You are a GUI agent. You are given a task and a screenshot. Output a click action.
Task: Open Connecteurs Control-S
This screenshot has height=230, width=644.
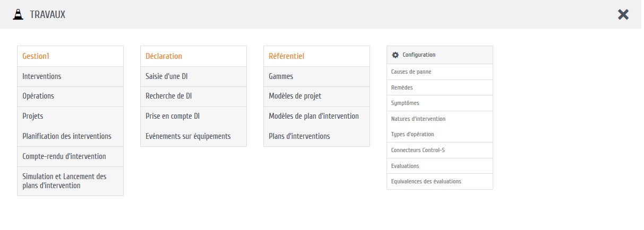(x=418, y=150)
